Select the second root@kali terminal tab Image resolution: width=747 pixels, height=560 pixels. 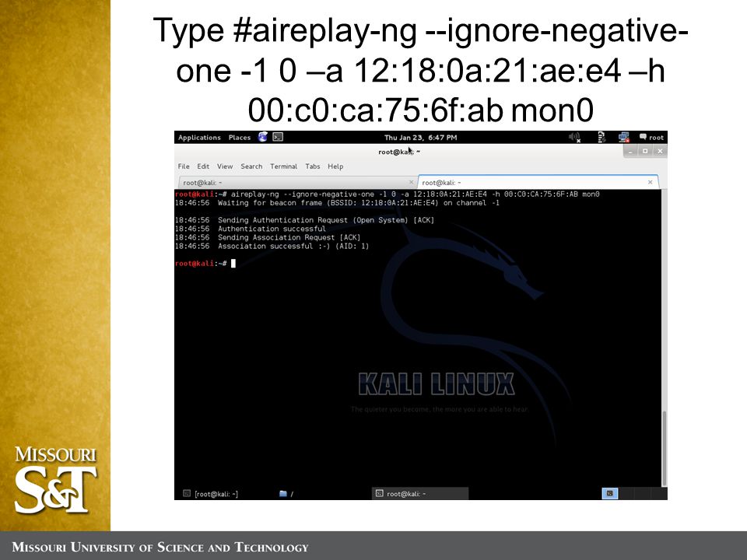point(538,182)
